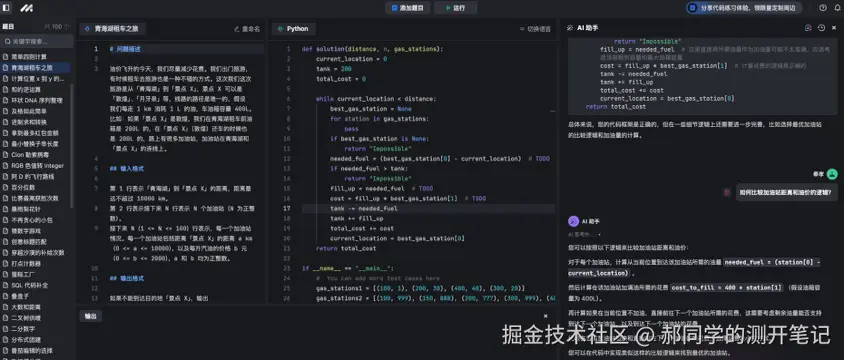
Task: Focus the 关键字搜索 search field
Action: point(37,41)
